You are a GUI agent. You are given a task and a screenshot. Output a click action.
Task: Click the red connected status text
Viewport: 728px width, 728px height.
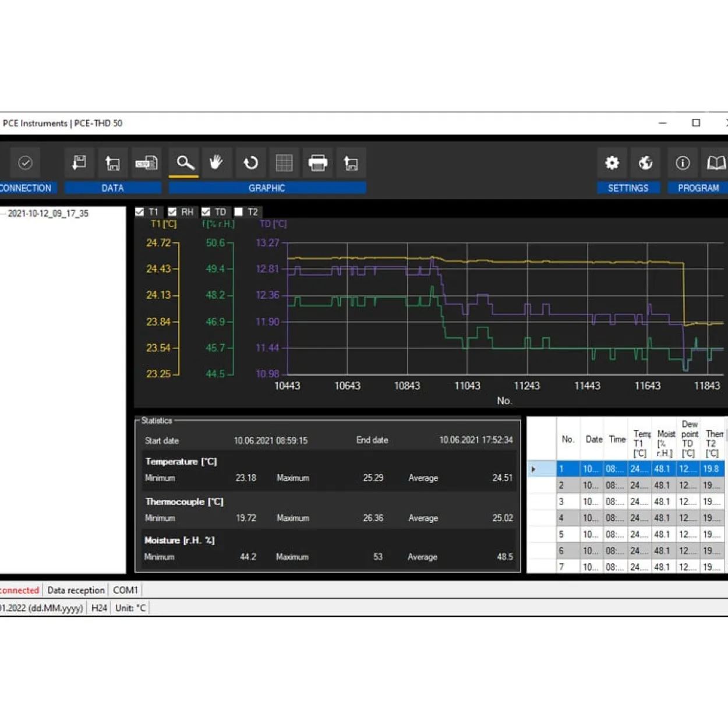(20, 590)
